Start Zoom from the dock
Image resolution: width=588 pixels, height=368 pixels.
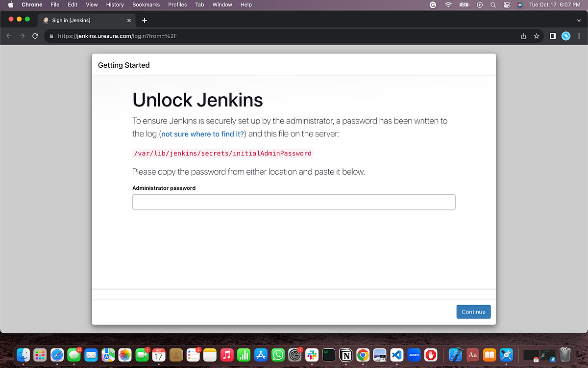coord(414,355)
